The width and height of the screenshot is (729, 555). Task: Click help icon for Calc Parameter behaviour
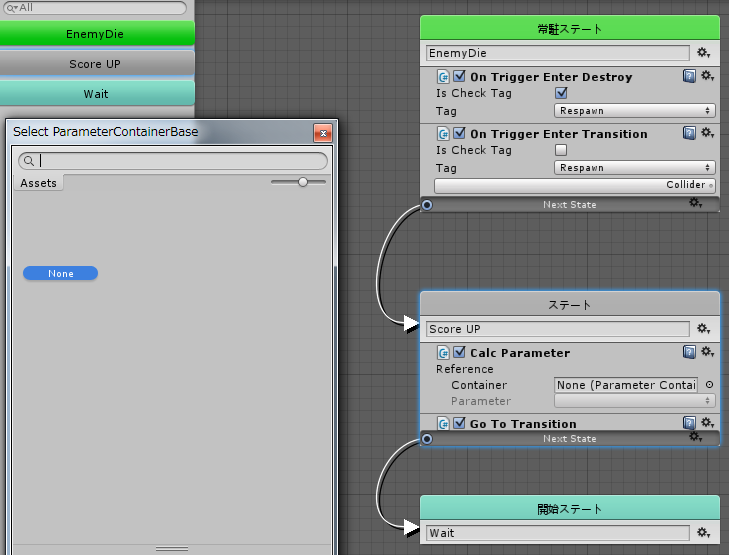(689, 352)
